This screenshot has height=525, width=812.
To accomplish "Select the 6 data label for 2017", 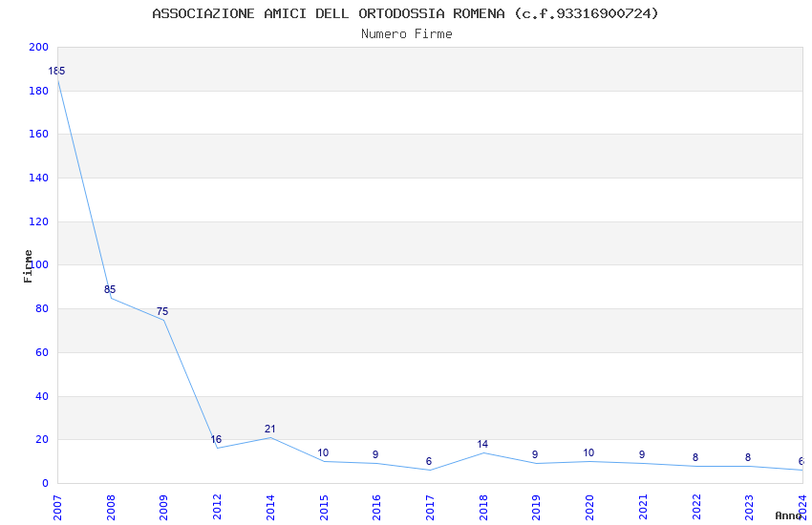I will click(429, 461).
